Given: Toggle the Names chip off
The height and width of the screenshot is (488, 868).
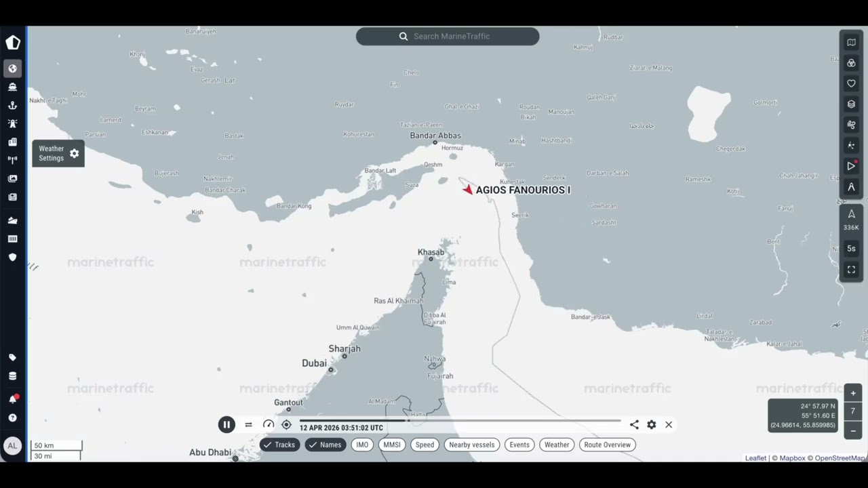Looking at the screenshot, I should (325, 445).
